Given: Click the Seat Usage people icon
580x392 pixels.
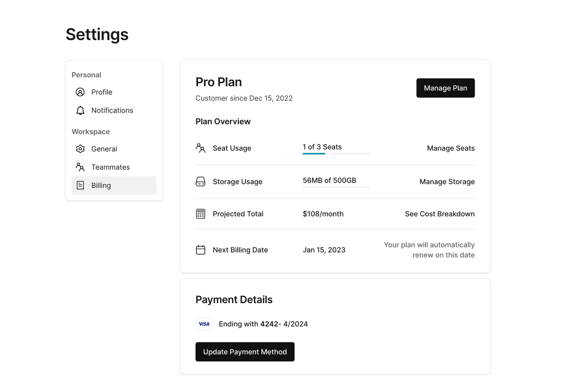Looking at the screenshot, I should [201, 148].
